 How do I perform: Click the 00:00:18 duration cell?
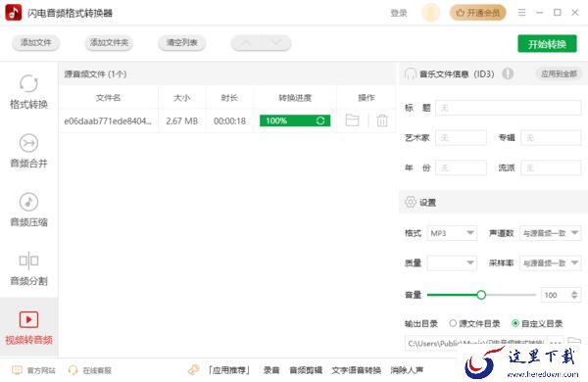[229, 121]
